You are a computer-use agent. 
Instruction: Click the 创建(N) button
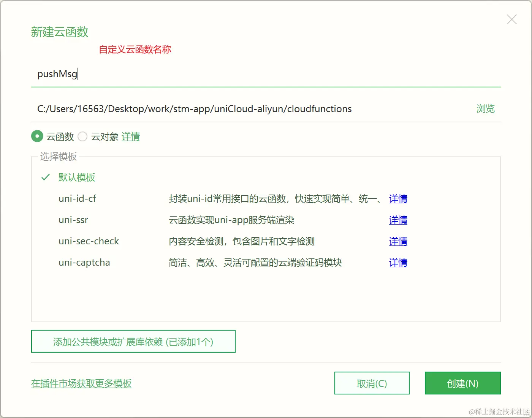463,383
